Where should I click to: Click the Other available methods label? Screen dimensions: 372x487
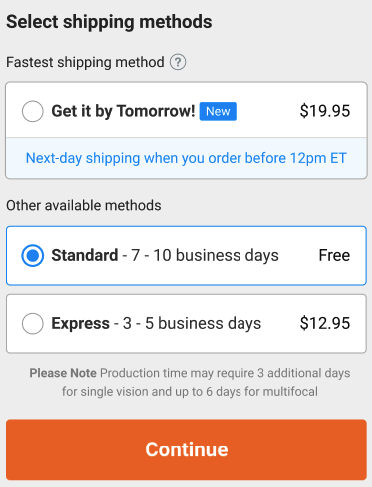pos(84,205)
